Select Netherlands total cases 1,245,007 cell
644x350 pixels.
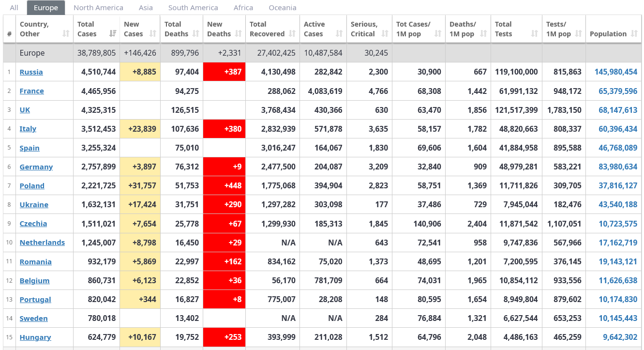click(97, 243)
